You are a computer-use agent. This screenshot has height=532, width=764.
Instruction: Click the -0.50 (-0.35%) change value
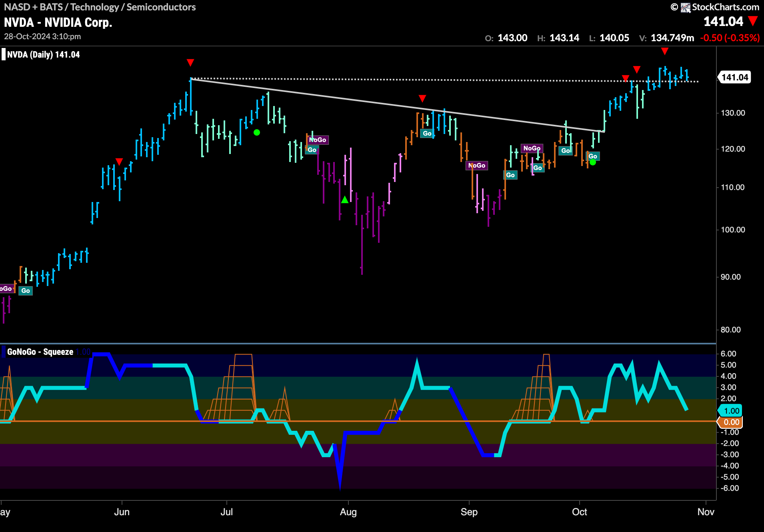(730, 38)
